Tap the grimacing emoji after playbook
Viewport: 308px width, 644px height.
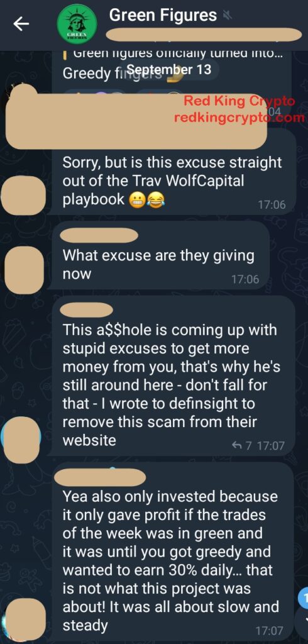[x=136, y=200]
